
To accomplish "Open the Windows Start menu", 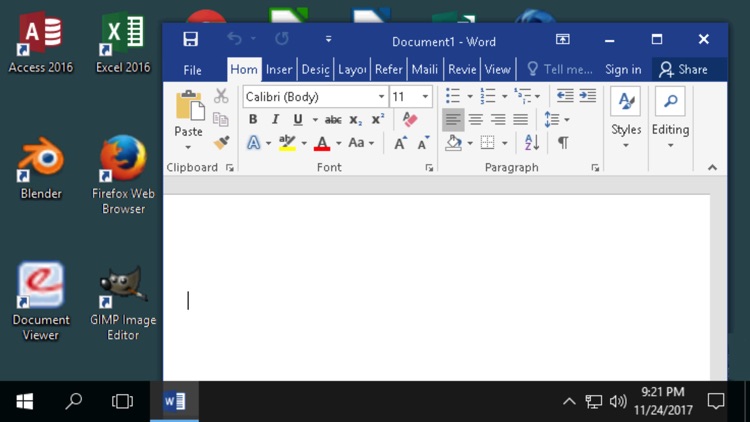I will (25, 401).
